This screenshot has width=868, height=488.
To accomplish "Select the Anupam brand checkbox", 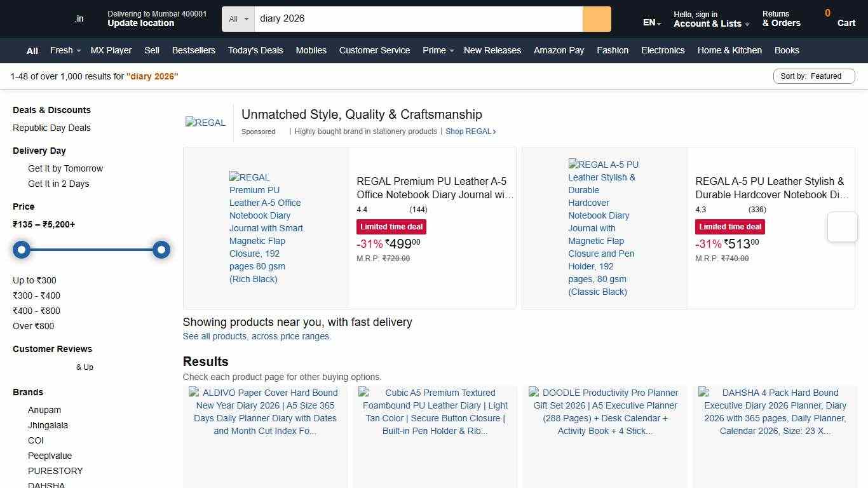I will point(44,410).
